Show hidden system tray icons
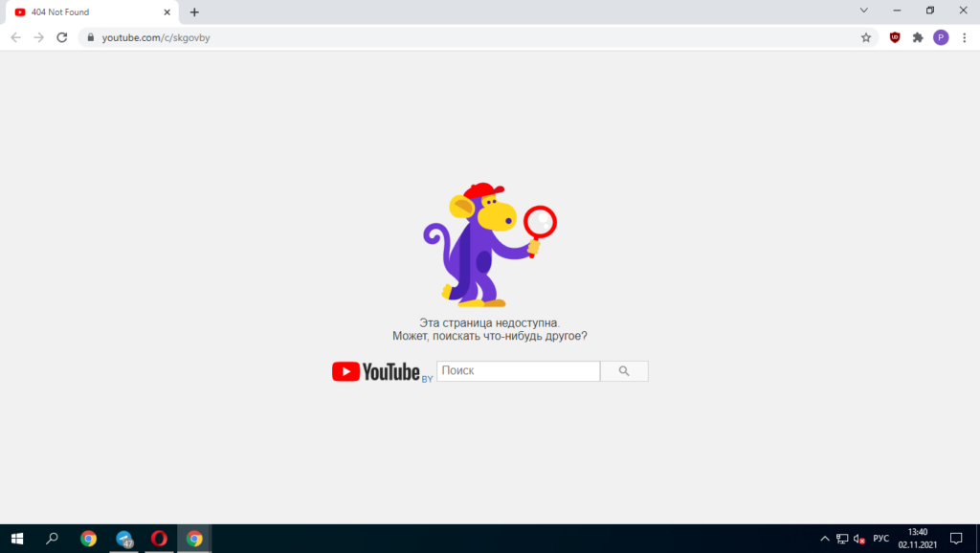 point(825,539)
